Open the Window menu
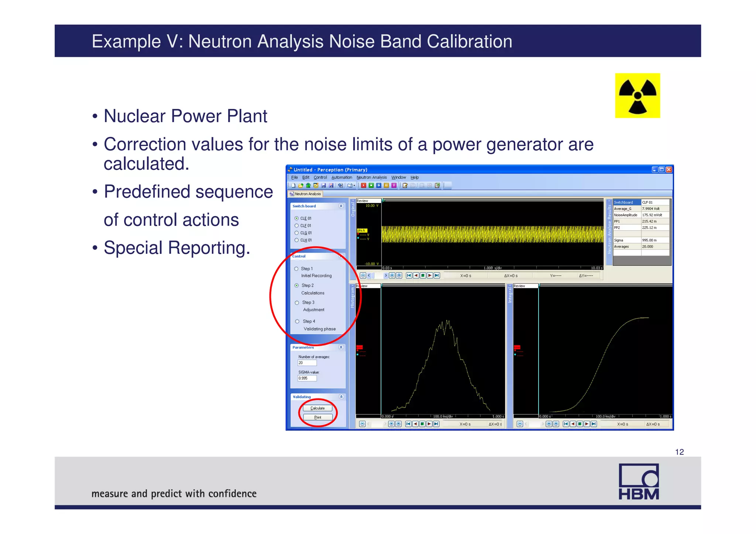This screenshot has height=534, width=756. click(398, 178)
